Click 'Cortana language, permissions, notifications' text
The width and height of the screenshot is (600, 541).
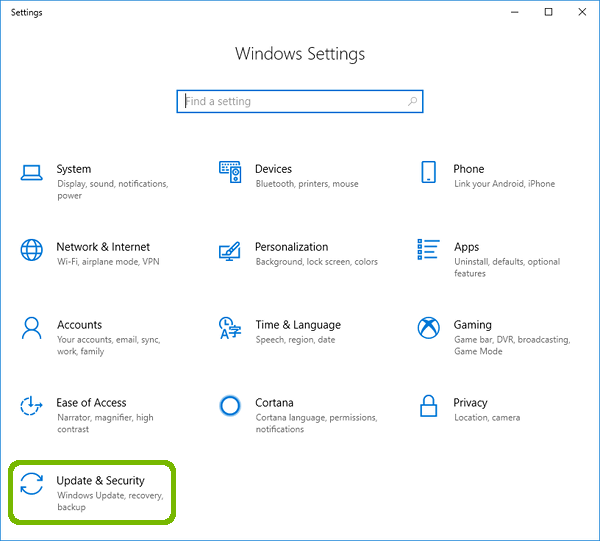tap(316, 423)
